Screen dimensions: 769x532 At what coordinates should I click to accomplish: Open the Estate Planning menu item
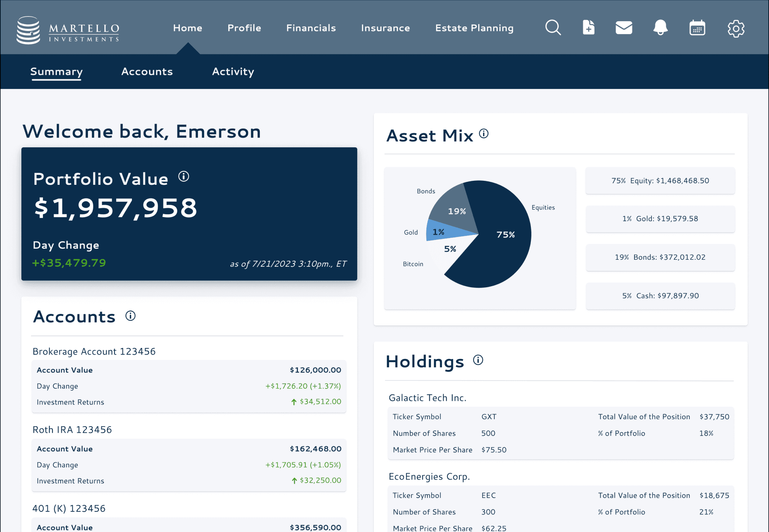tap(474, 28)
